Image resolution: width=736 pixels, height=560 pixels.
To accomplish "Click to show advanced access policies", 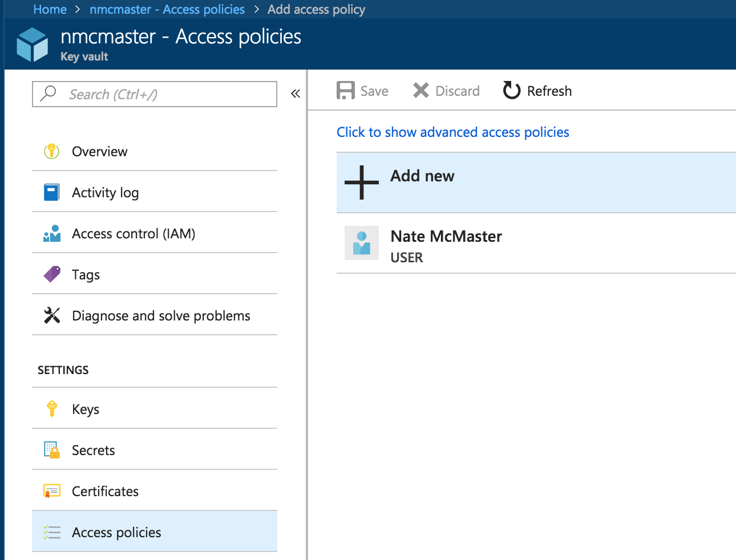I will tap(453, 132).
